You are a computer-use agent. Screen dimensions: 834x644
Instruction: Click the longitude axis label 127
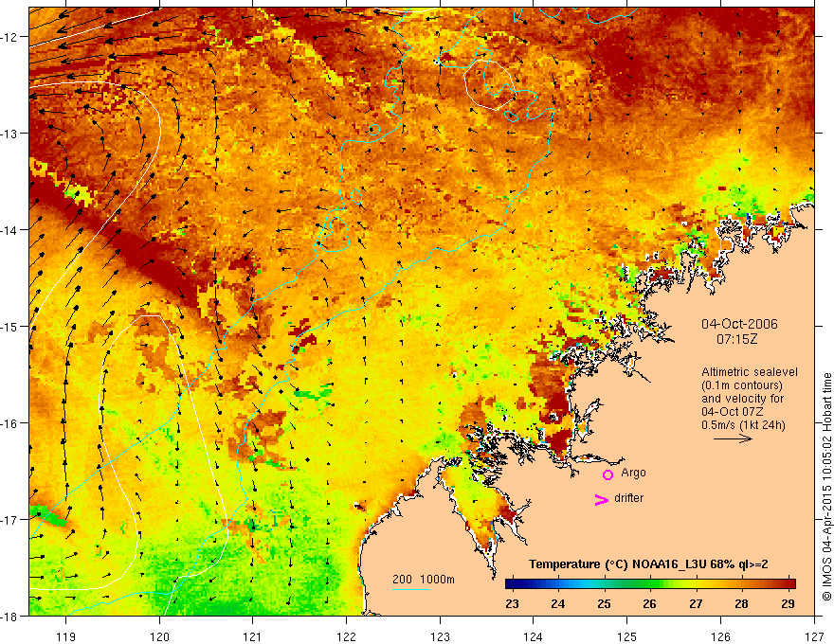814,636
